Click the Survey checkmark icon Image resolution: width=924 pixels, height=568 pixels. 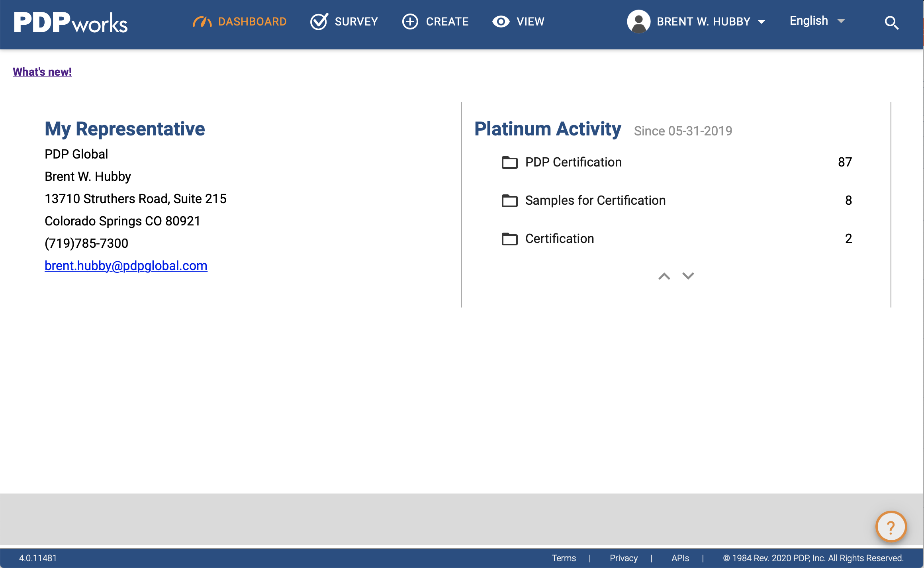click(x=319, y=22)
